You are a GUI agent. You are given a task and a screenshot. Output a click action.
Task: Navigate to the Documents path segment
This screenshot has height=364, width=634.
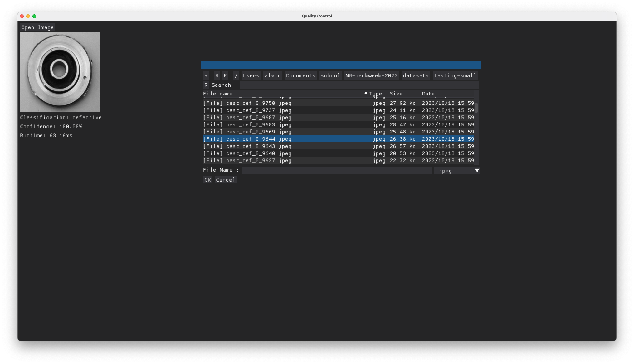tap(300, 76)
